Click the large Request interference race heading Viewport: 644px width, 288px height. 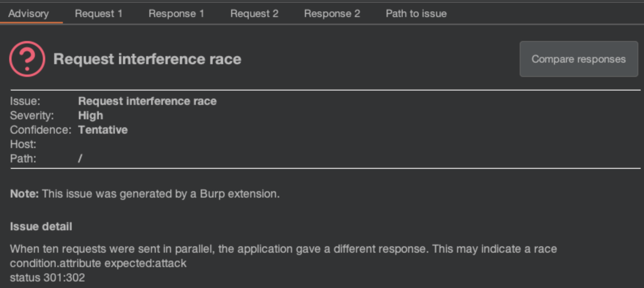[x=147, y=59]
